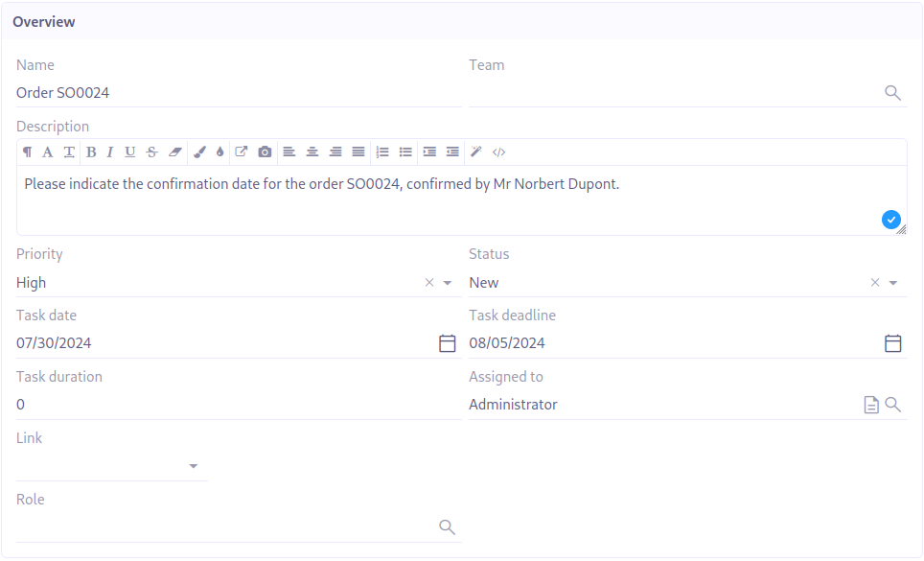The image size is (924, 561).
Task: Create a numbered list in the description
Action: tap(381, 152)
